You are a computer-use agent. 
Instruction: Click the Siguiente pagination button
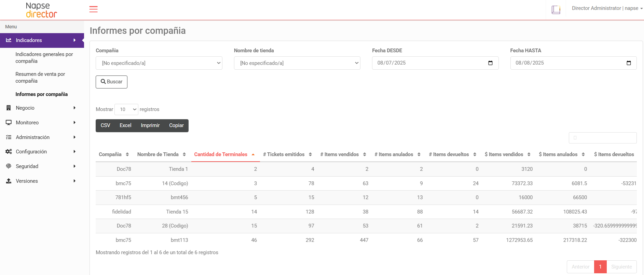[621, 267]
